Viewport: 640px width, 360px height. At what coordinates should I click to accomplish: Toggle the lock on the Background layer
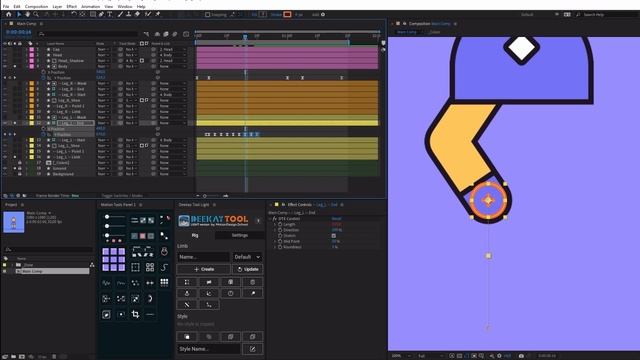click(19, 174)
